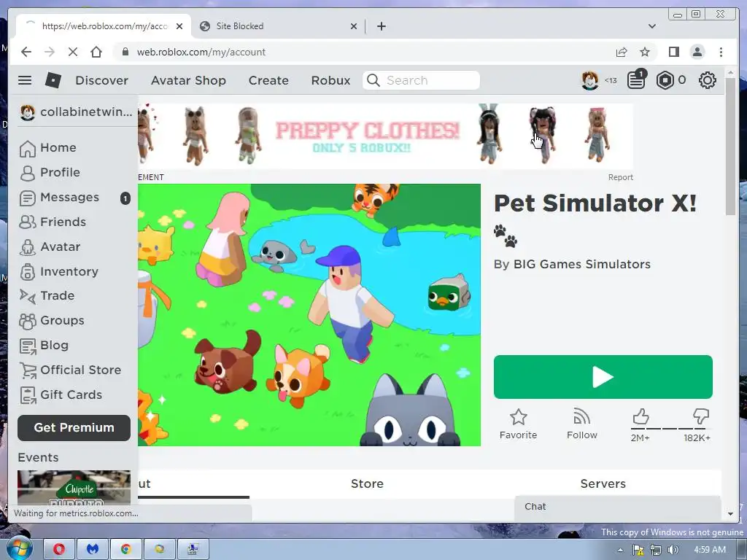The image size is (747, 560).
Task: Click the taskbar clock 4:59 AM
Action: click(x=710, y=550)
